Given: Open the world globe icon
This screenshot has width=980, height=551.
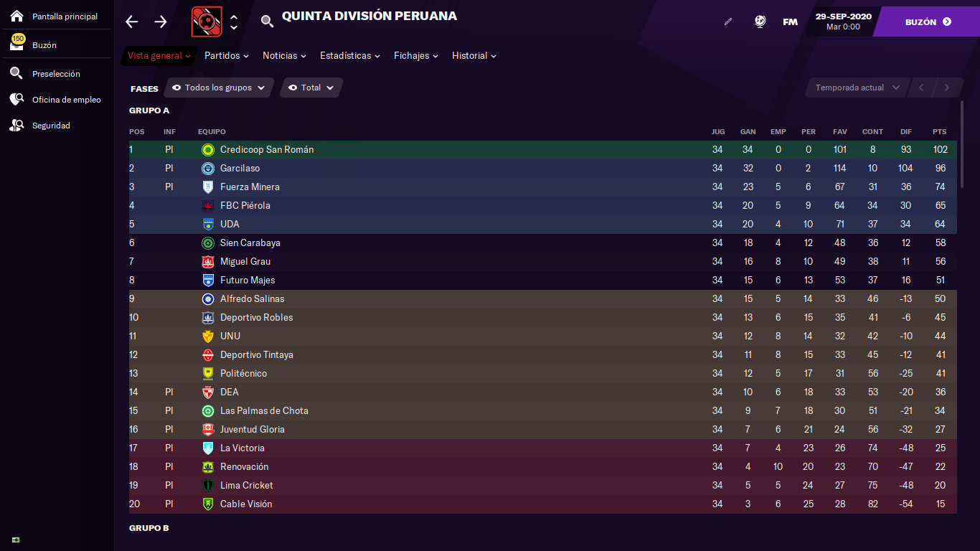Looking at the screenshot, I should click(760, 22).
